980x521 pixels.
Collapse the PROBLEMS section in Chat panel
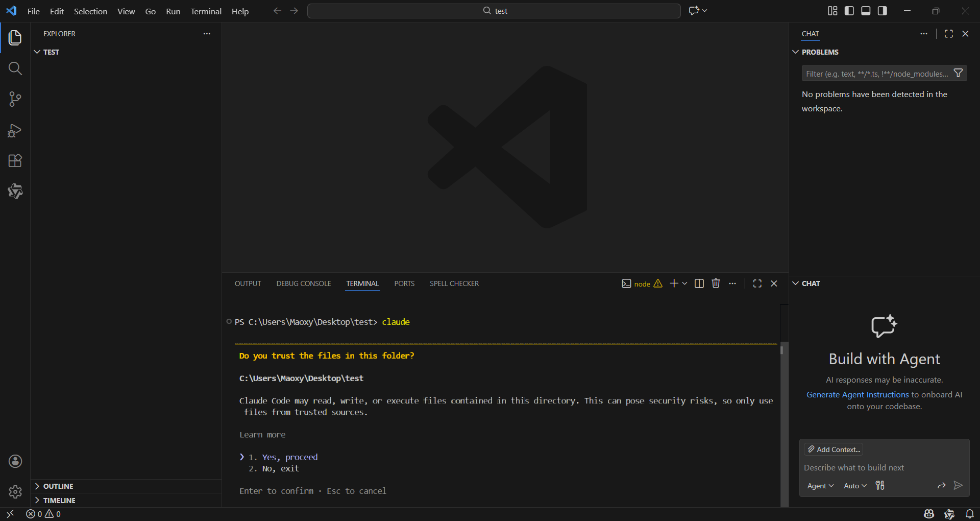coord(884,52)
